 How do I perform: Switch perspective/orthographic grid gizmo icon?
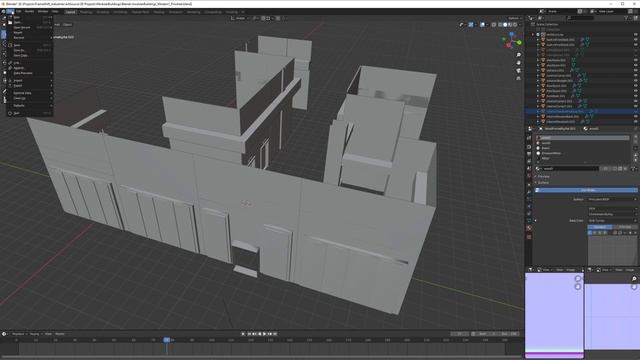coord(518,78)
